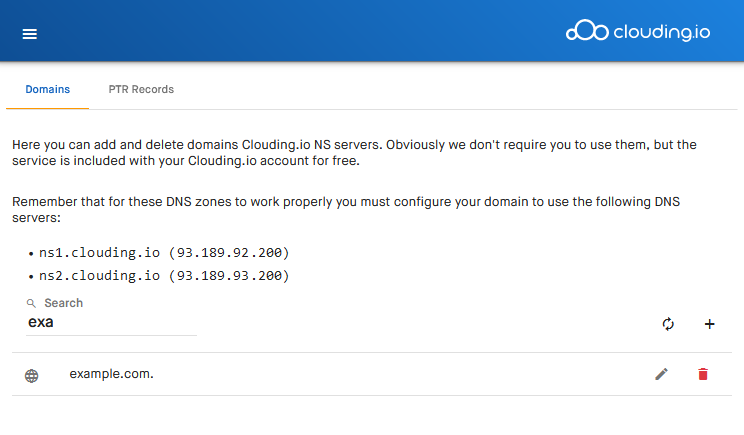Edit the example.com. domain with pencil
Image resolution: width=744 pixels, height=435 pixels.
coord(661,374)
